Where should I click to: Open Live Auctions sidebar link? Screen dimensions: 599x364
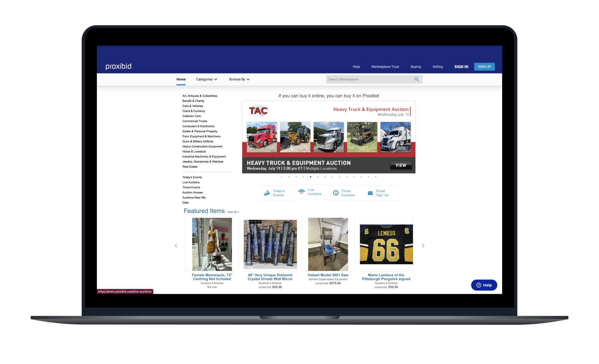tap(191, 182)
